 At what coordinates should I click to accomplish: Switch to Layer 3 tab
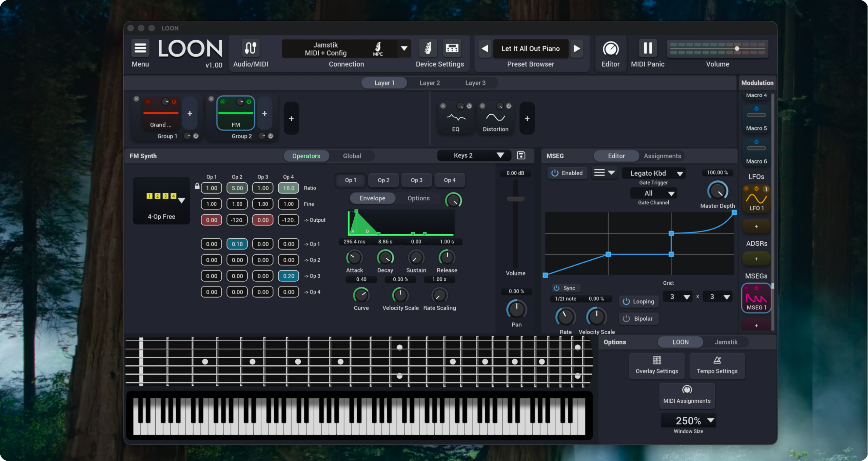(x=475, y=83)
